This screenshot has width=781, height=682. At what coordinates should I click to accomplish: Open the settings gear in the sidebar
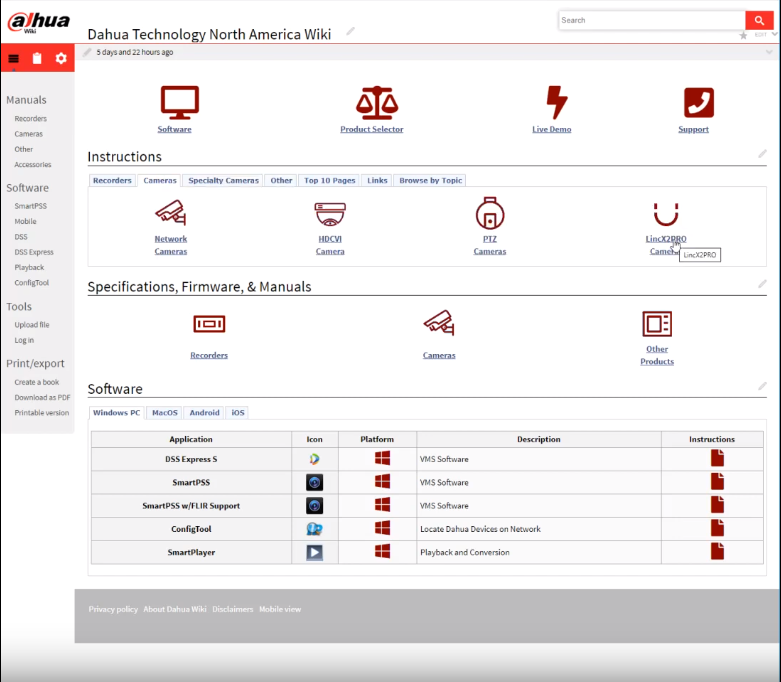(61, 58)
